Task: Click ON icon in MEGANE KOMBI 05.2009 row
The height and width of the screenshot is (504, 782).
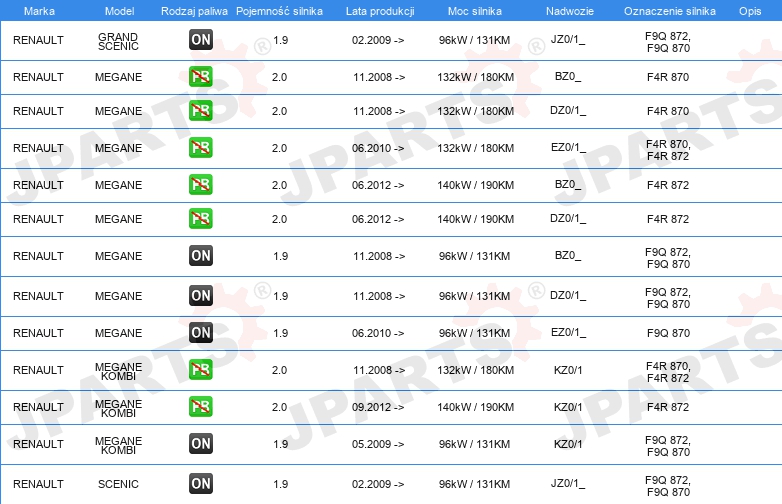Action: coord(201,443)
